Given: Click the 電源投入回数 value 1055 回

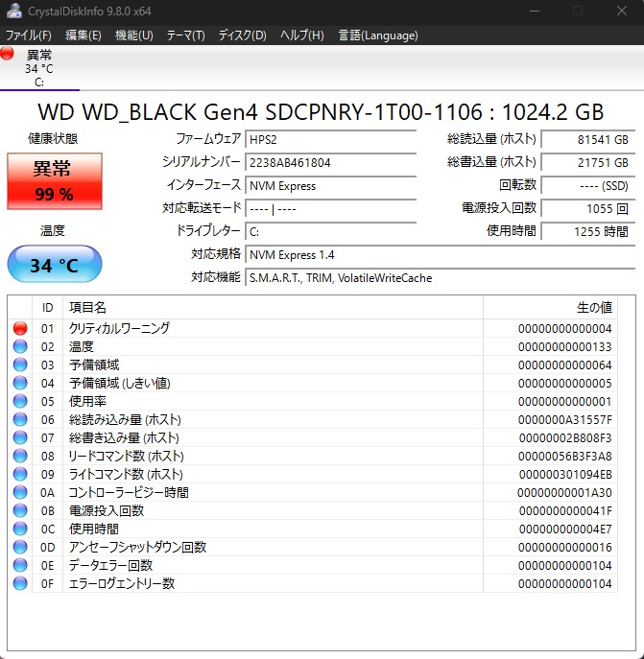Looking at the screenshot, I should coord(587,208).
